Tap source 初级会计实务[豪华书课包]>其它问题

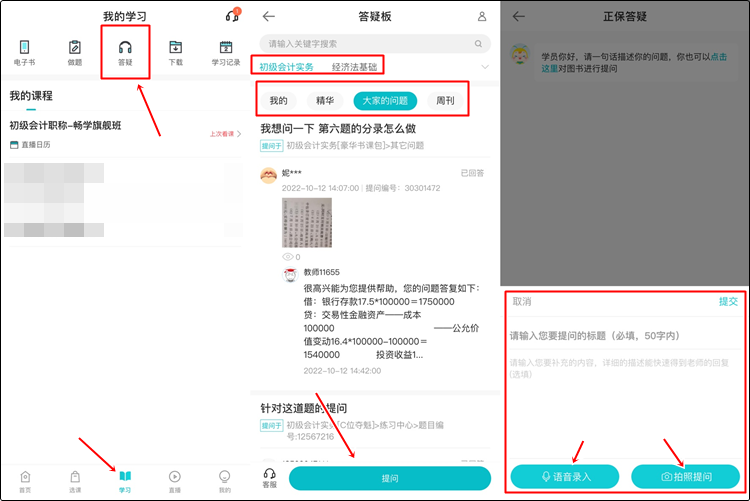click(355, 145)
